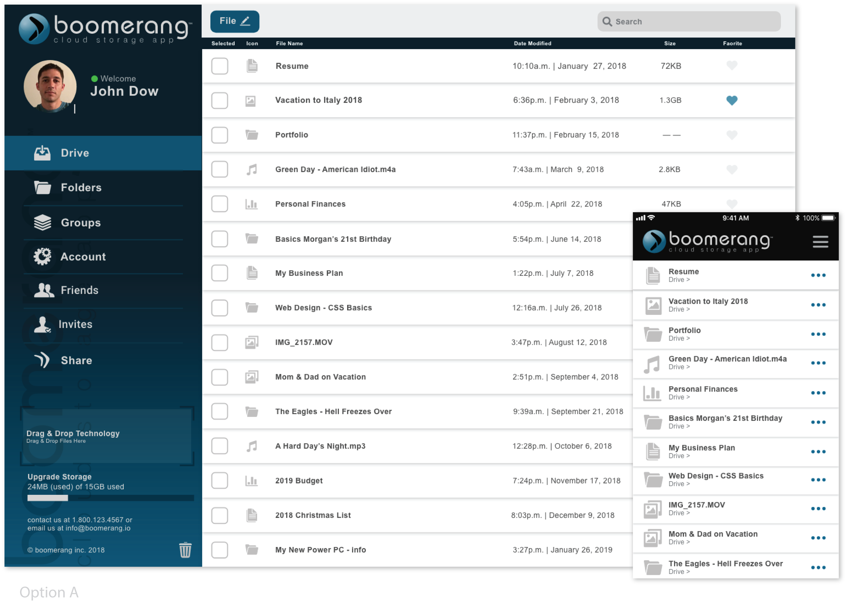Viewport: 850px width, 616px height.
Task: Click the Search input field
Action: pos(689,21)
